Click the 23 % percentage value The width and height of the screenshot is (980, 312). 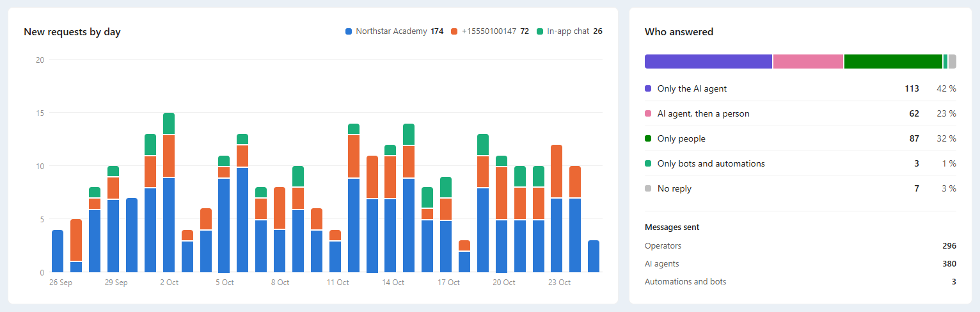(946, 113)
